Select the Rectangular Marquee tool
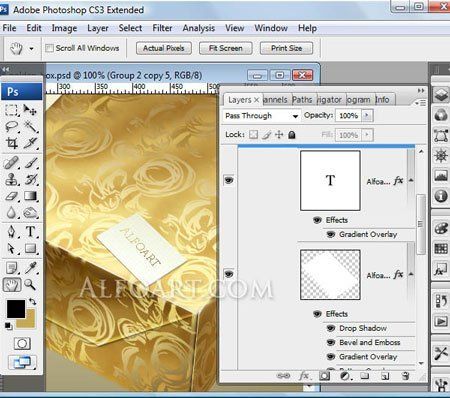Image resolution: width=450 pixels, height=398 pixels. [x=11, y=110]
